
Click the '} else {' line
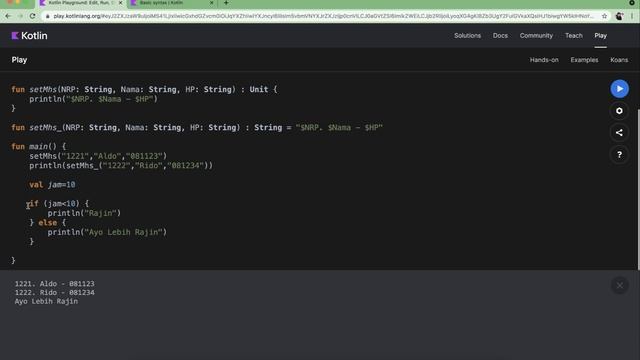[x=47, y=222]
